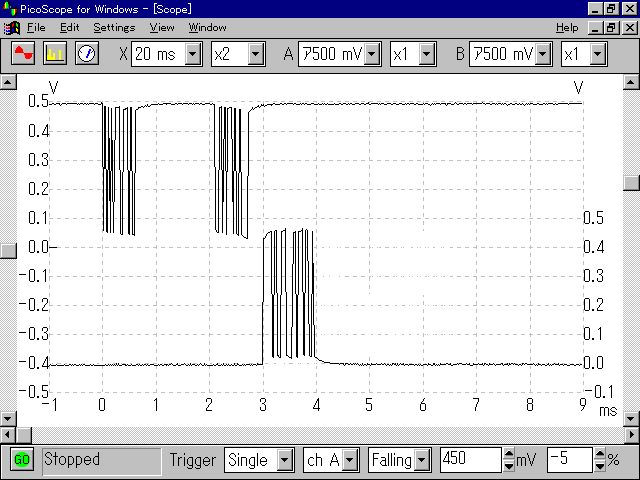The height and width of the screenshot is (480, 640).
Task: Expand channel A x1 multiplier dropdown
Action: 427,54
